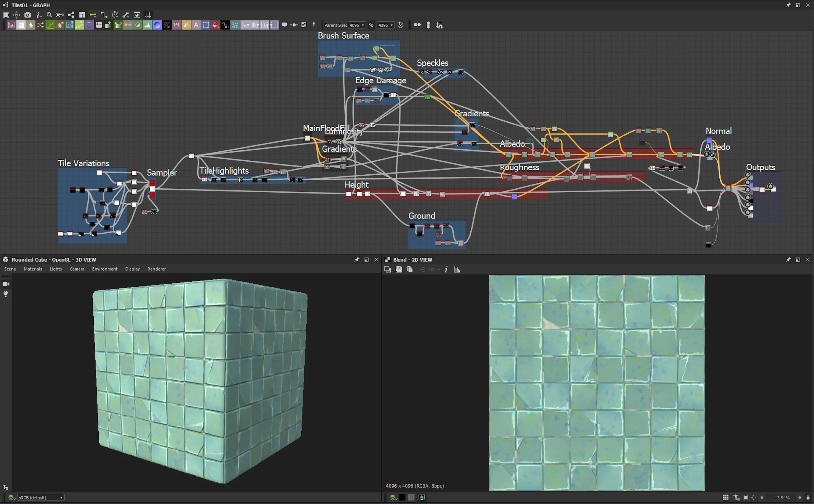This screenshot has width=814, height=504.
Task: Click the wrench tools icon in graph toolbar
Action: [126, 15]
